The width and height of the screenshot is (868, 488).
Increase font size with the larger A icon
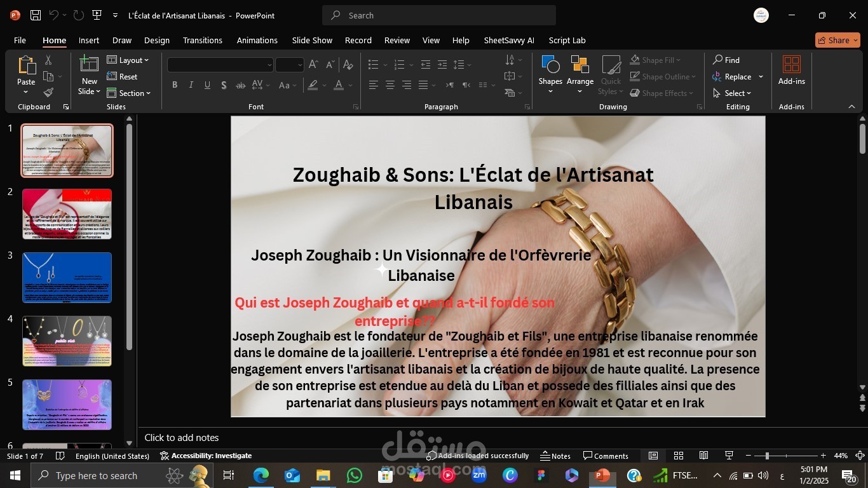click(313, 65)
